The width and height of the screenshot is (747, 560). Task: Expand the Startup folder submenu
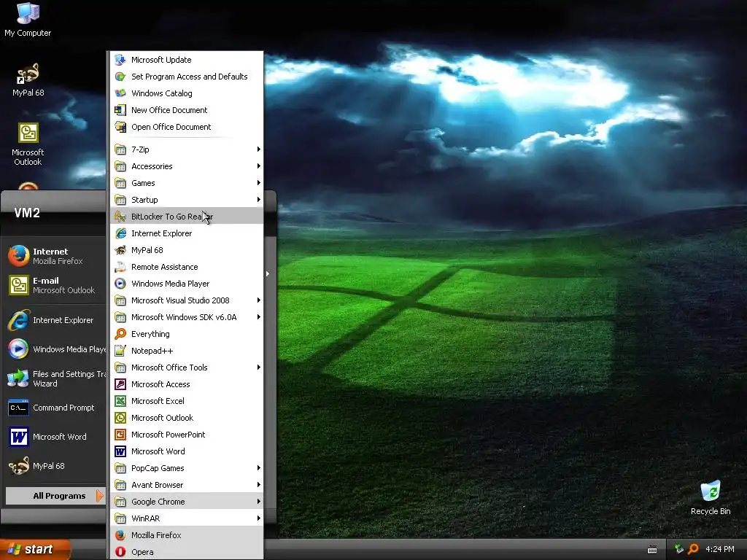(187, 200)
